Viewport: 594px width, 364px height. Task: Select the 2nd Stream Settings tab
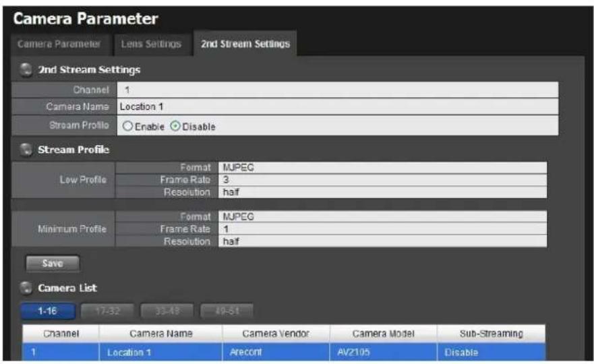coord(245,44)
